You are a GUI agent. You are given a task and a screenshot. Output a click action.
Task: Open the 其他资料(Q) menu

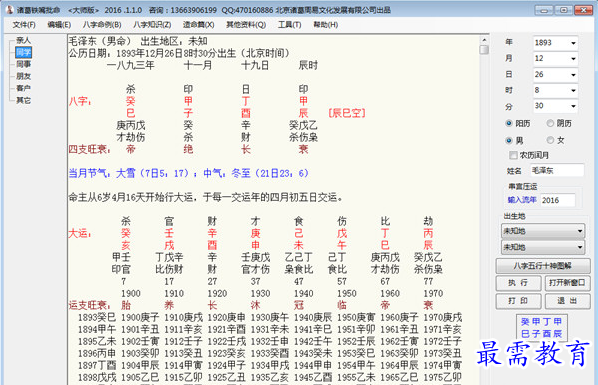pos(246,25)
